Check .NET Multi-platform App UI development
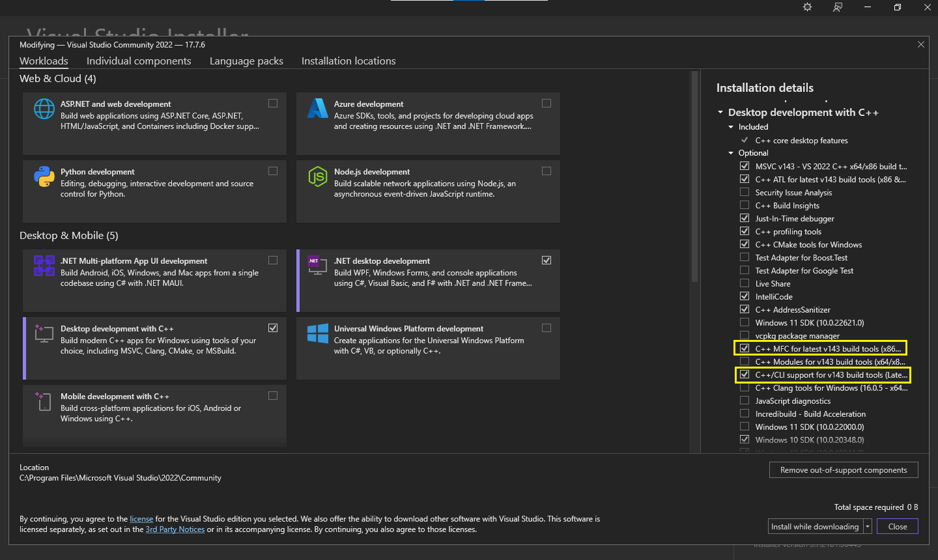This screenshot has width=938, height=560. pyautogui.click(x=273, y=260)
